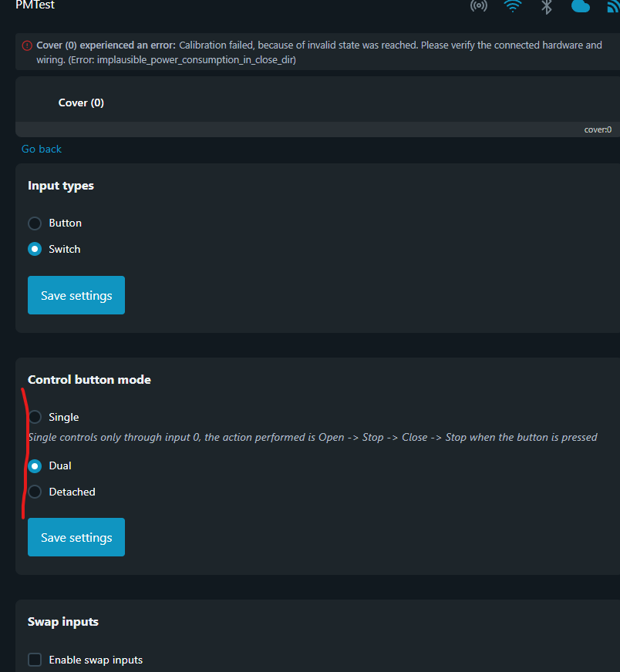Click the cloud connection icon
This screenshot has height=672, width=620.
581,6
